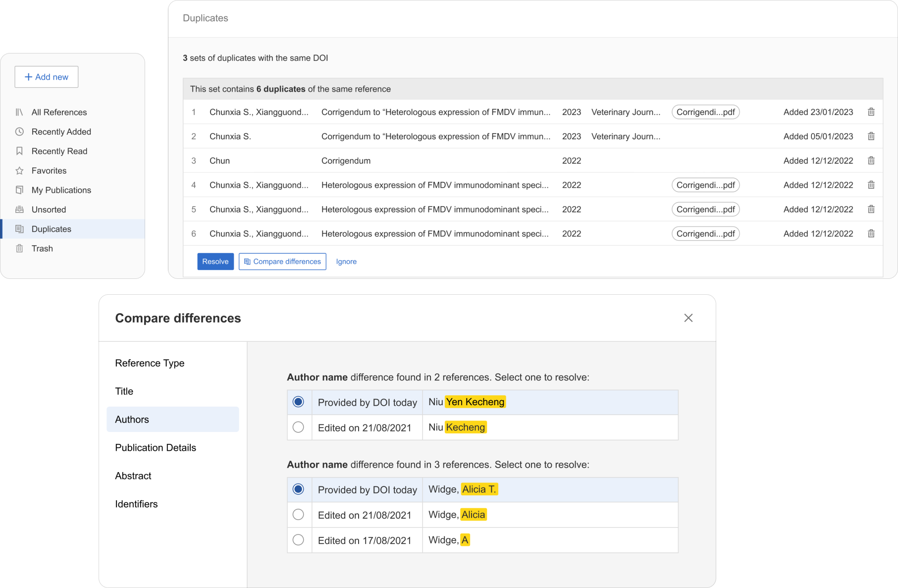
Task: Select the Widge, A radio option
Action: click(298, 540)
